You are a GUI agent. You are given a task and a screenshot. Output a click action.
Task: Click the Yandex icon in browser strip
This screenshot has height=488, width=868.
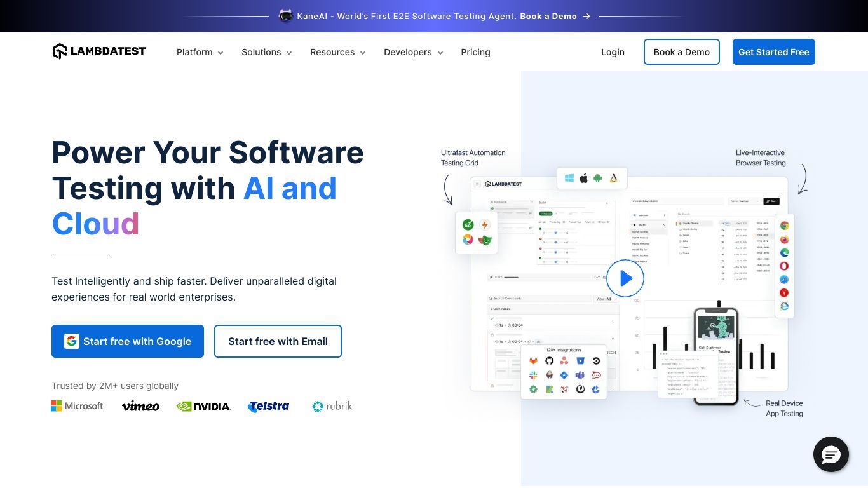pyautogui.click(x=785, y=293)
